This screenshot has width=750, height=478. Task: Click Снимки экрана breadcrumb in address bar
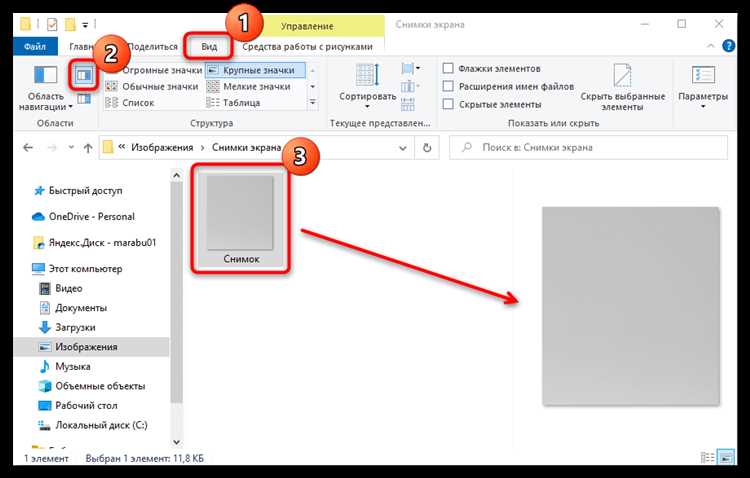pos(246,147)
